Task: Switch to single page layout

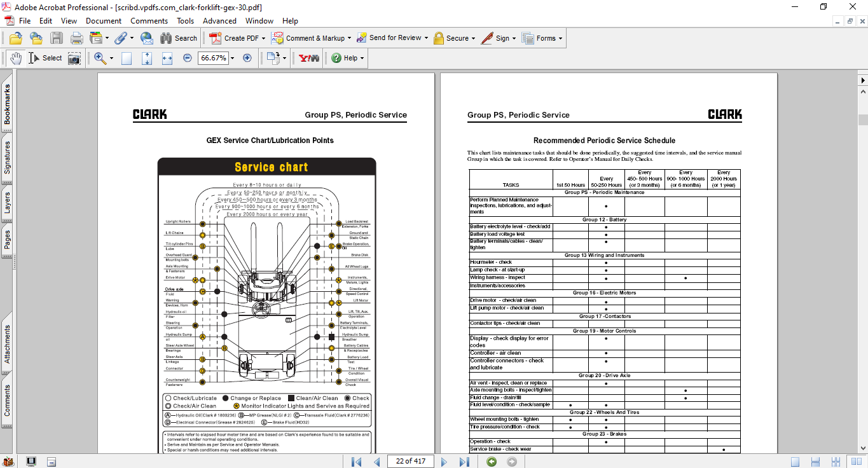Action: tap(796, 462)
